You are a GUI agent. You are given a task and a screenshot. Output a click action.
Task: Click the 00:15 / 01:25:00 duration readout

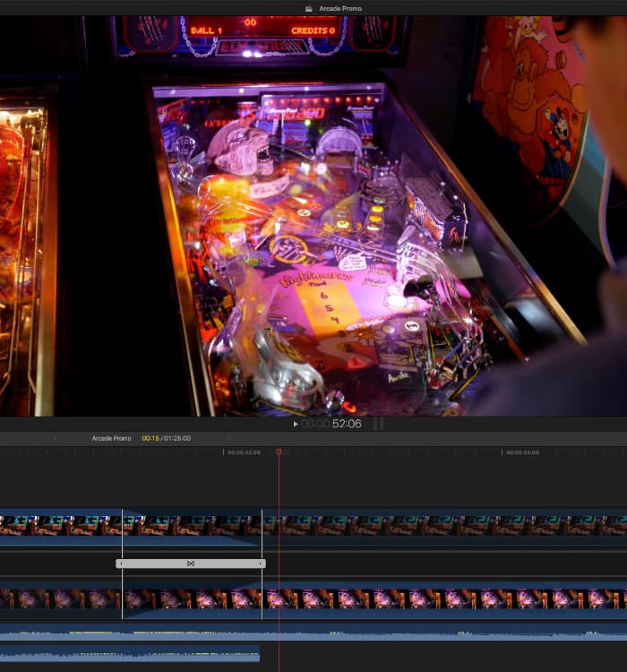(x=166, y=438)
